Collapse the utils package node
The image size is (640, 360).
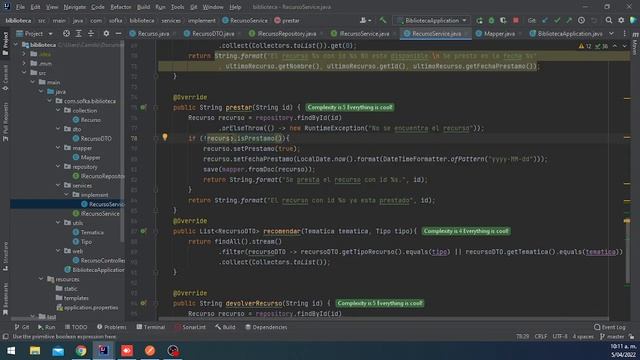[x=58, y=223]
